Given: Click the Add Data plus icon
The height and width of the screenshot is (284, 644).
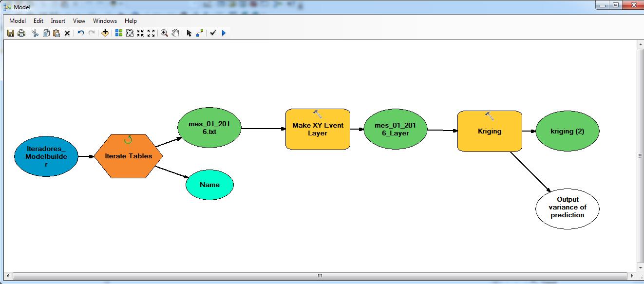Looking at the screenshot, I should click(105, 33).
